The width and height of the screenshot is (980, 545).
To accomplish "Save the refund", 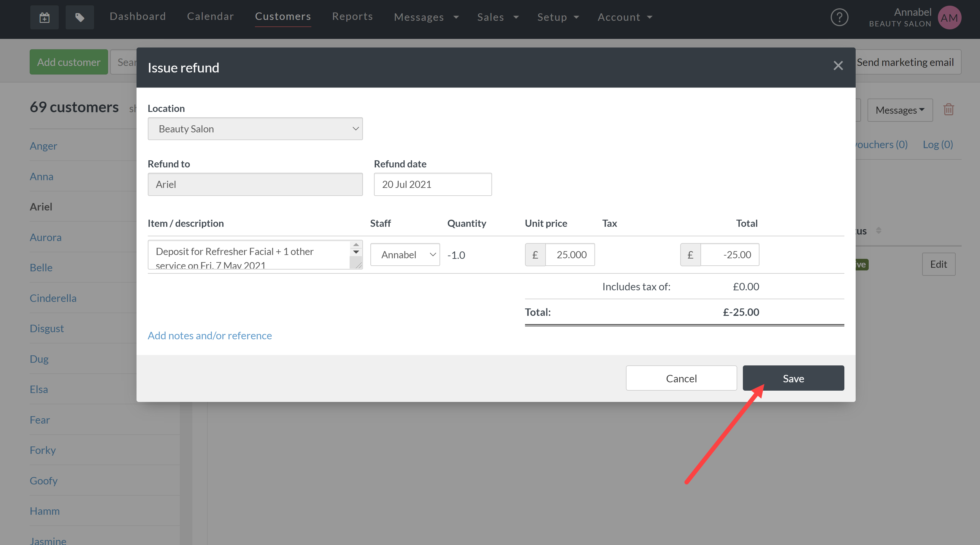I will point(793,378).
